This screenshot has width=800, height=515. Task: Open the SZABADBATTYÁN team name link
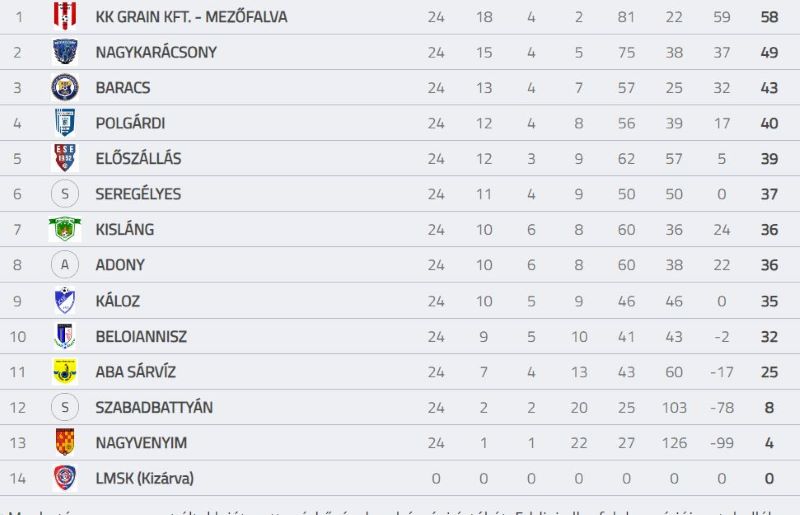click(x=154, y=407)
